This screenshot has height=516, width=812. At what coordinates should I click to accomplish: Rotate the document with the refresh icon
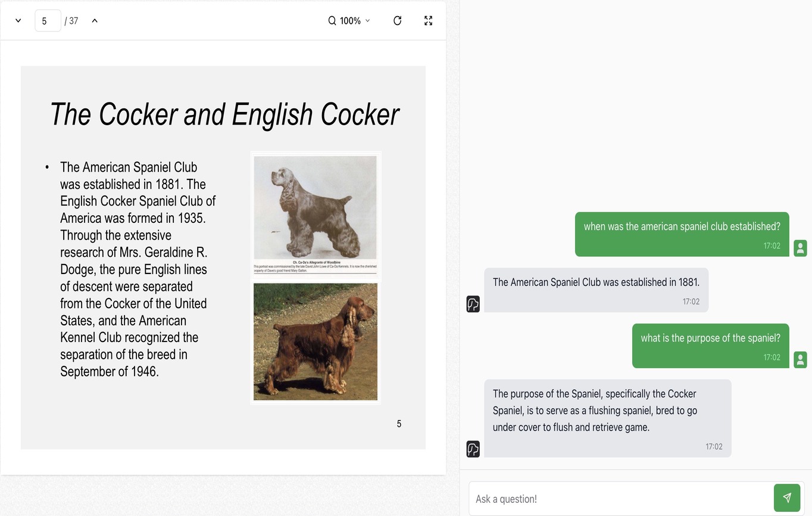tap(398, 21)
